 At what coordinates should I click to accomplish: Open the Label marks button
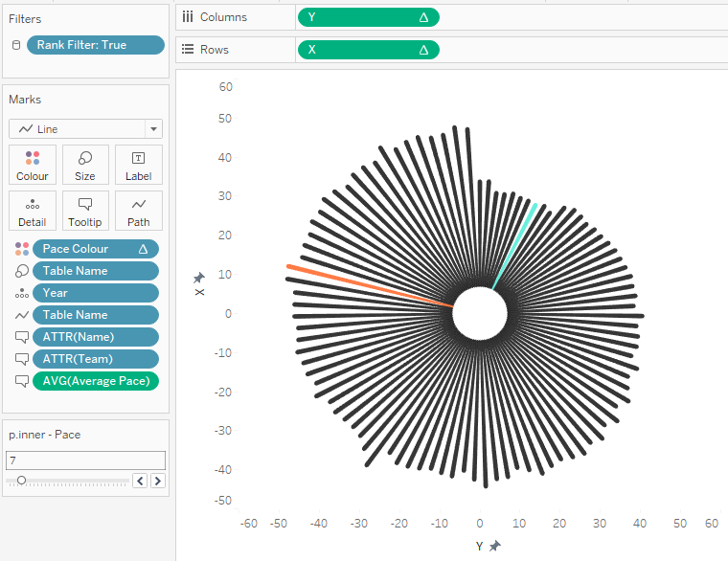coord(139,165)
